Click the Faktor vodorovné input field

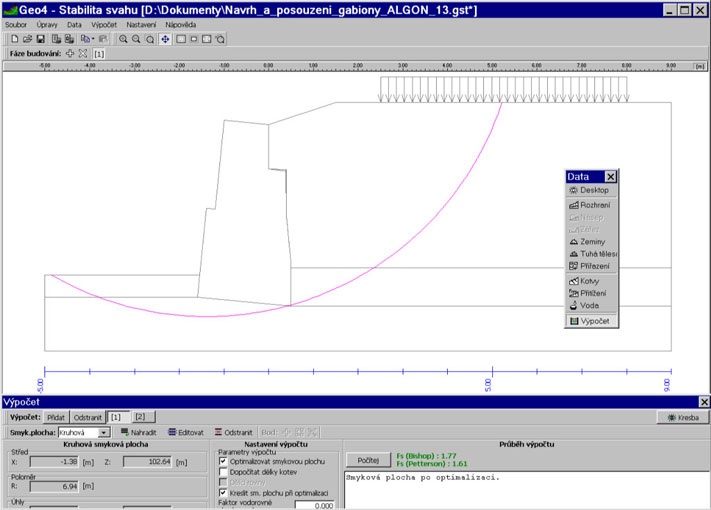(x=315, y=505)
